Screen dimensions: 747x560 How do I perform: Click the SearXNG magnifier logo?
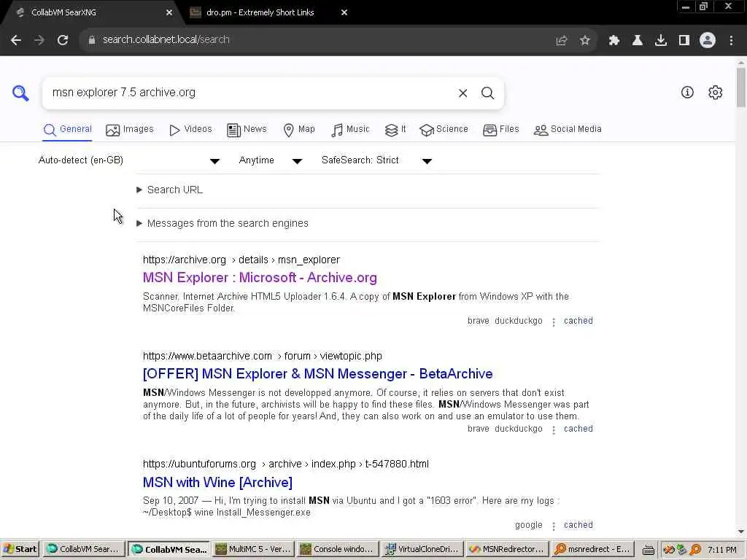point(20,93)
